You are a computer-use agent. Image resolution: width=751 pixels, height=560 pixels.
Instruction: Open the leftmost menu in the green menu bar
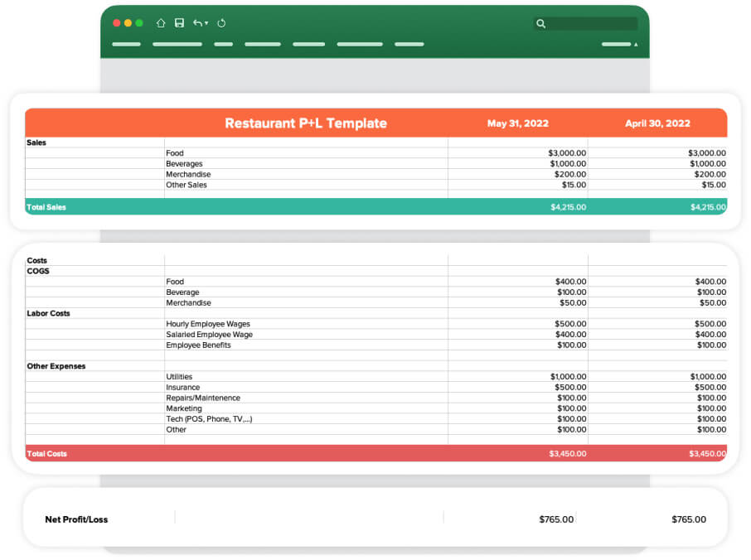click(x=125, y=44)
